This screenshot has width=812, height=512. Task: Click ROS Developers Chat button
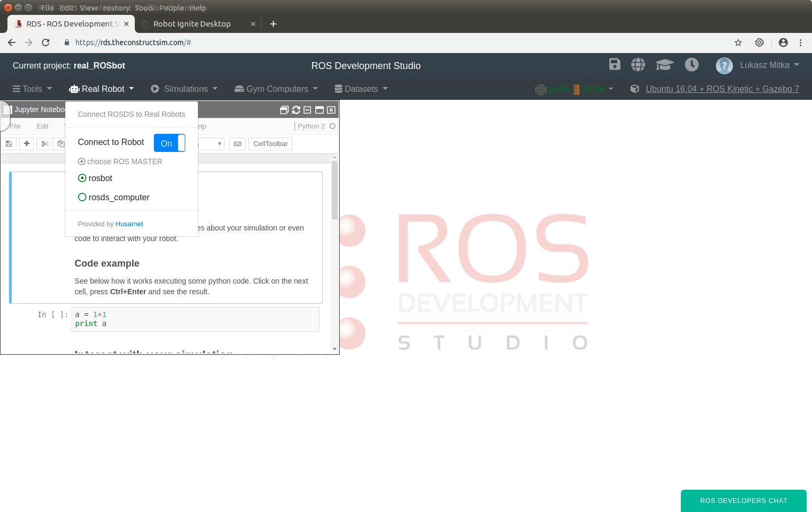(744, 501)
